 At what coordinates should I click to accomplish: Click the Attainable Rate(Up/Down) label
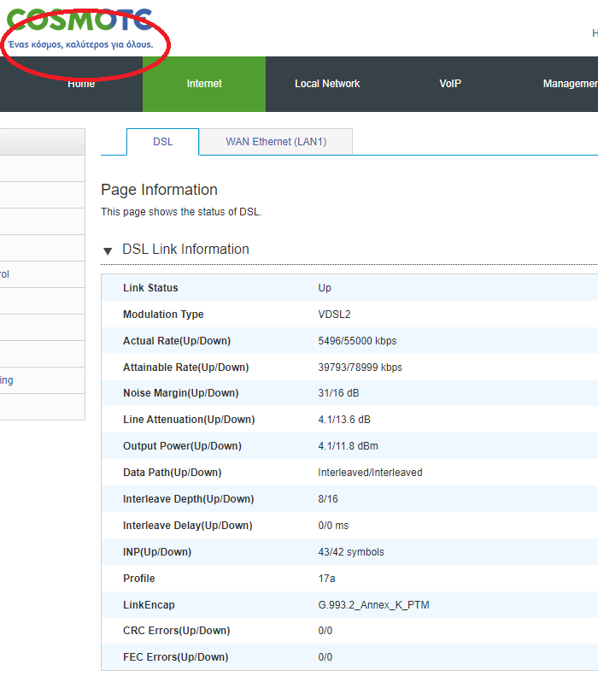(185, 368)
